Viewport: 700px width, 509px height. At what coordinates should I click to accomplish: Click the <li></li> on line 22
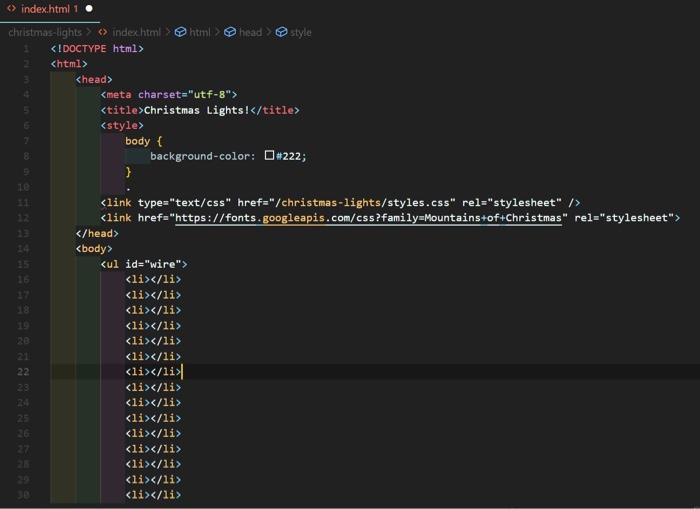153,372
